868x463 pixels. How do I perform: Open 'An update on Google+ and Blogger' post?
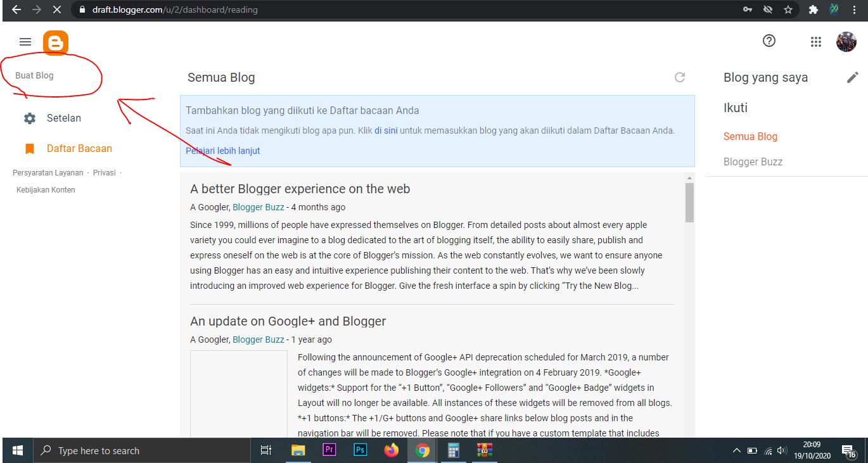pyautogui.click(x=288, y=321)
